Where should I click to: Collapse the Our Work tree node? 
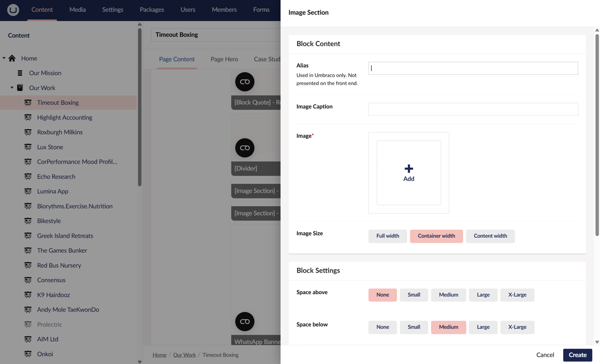(11, 87)
